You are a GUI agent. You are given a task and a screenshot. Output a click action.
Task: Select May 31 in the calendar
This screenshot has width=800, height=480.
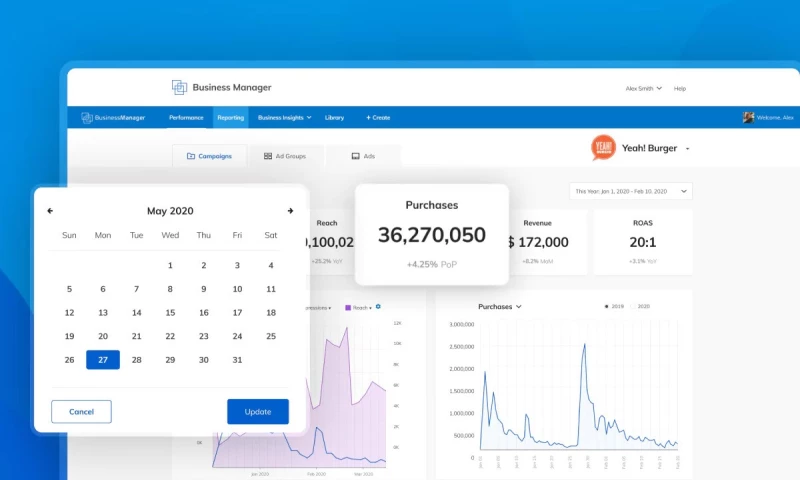click(x=237, y=360)
